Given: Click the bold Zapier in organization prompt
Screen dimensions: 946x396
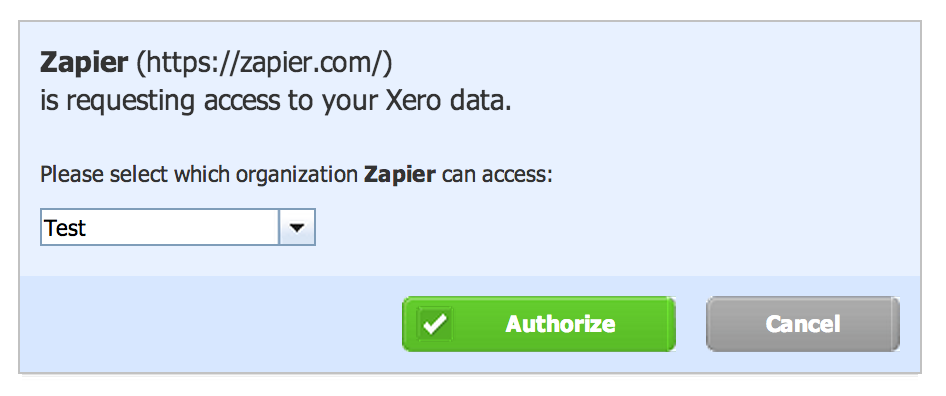Looking at the screenshot, I should (x=399, y=175).
